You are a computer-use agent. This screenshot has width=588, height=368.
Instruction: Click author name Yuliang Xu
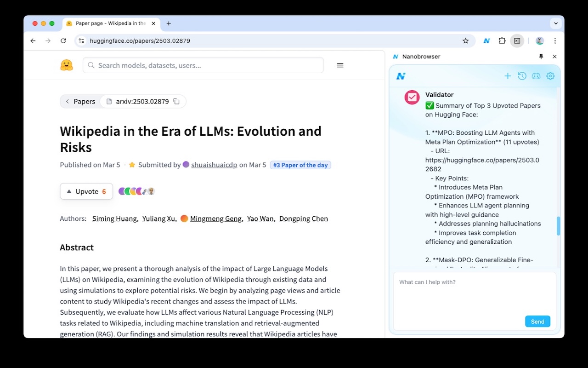(158, 218)
